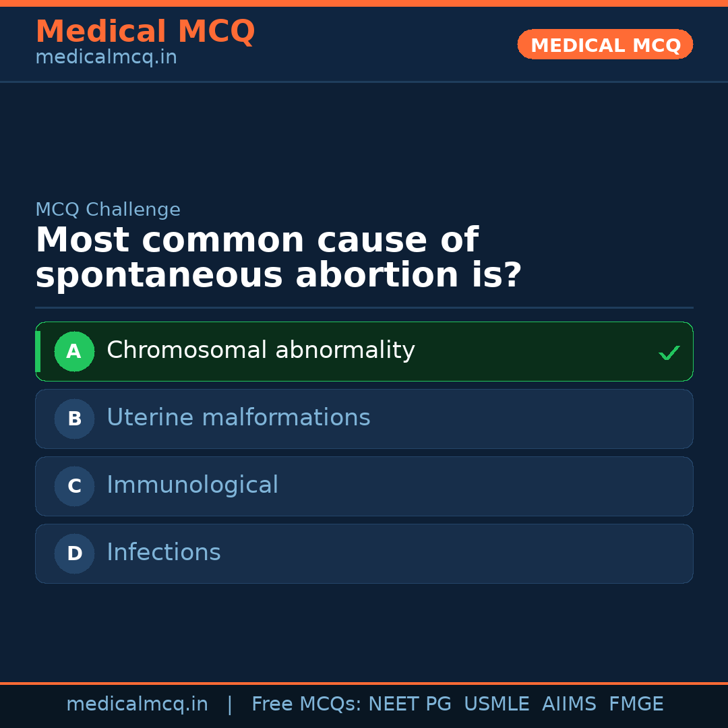Click the D option letter circle
The image size is (728, 728).
point(74,553)
